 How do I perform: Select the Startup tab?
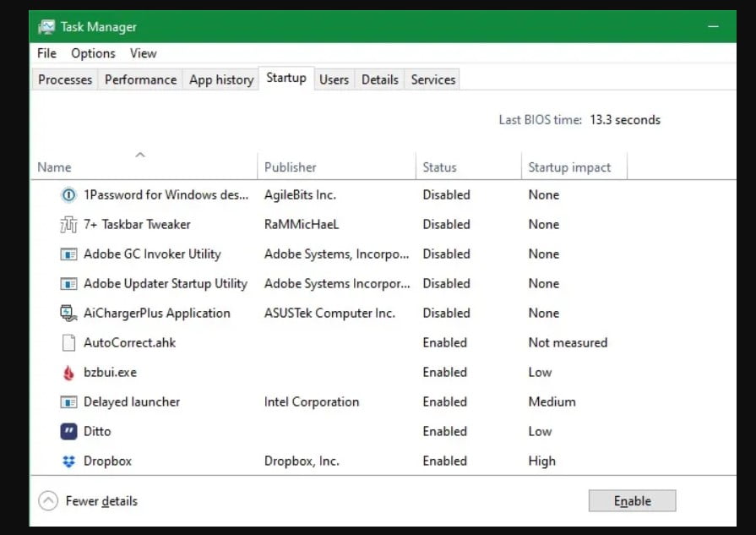[286, 78]
